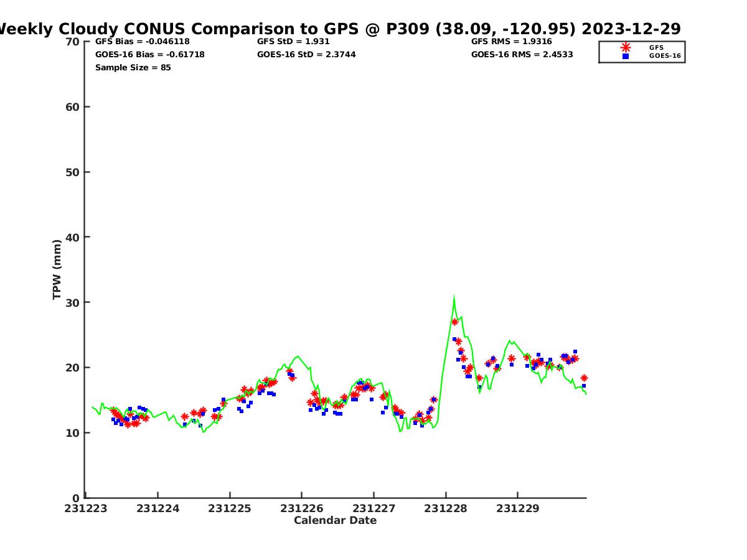This screenshot has width=747, height=560.
Task: Click the 40 tick on y-axis
Action: pos(73,237)
